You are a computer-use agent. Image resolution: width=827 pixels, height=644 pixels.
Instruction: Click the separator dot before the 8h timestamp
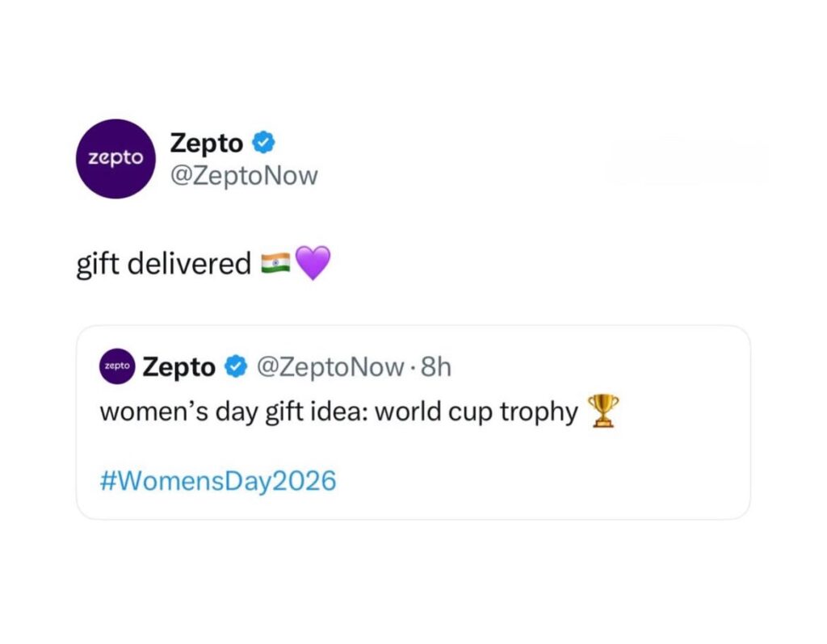[412, 368]
